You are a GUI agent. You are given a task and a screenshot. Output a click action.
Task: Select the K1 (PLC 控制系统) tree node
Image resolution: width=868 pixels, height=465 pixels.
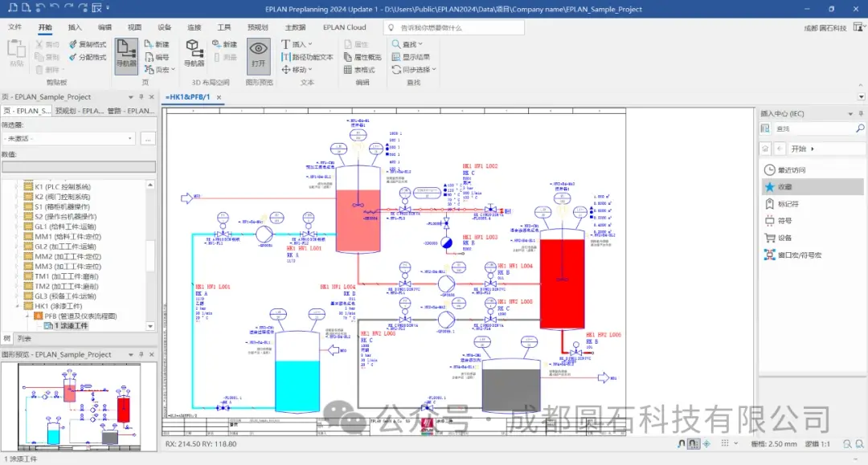coord(57,187)
